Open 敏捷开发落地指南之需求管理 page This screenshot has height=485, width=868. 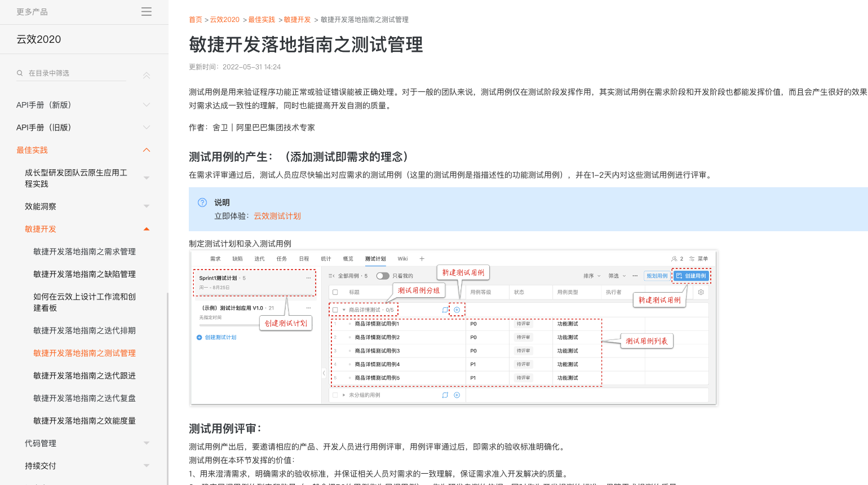tap(85, 252)
